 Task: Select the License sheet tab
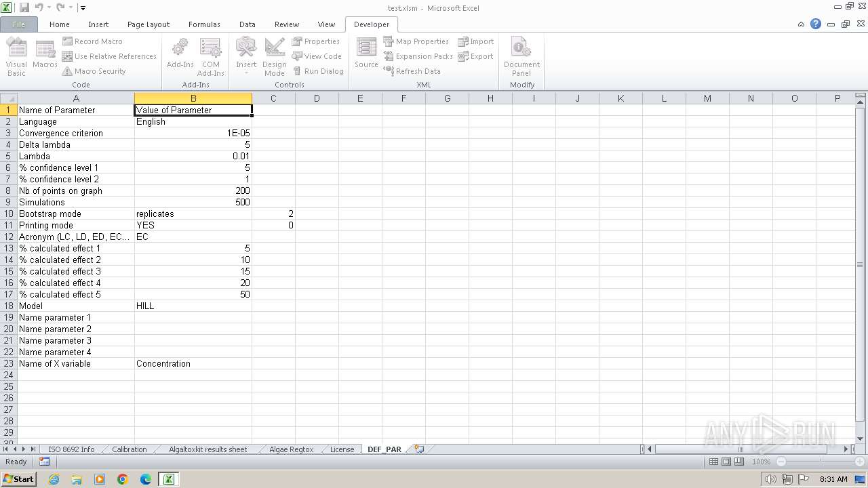click(x=342, y=449)
